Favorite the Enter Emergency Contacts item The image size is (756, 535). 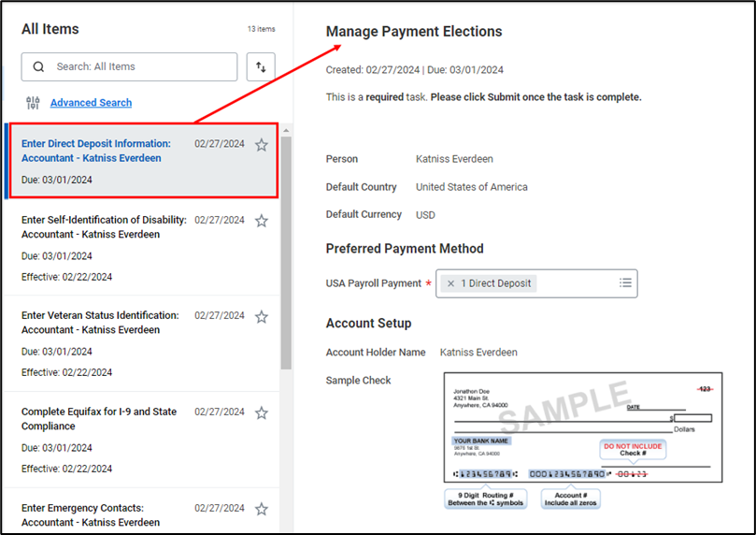coord(262,510)
